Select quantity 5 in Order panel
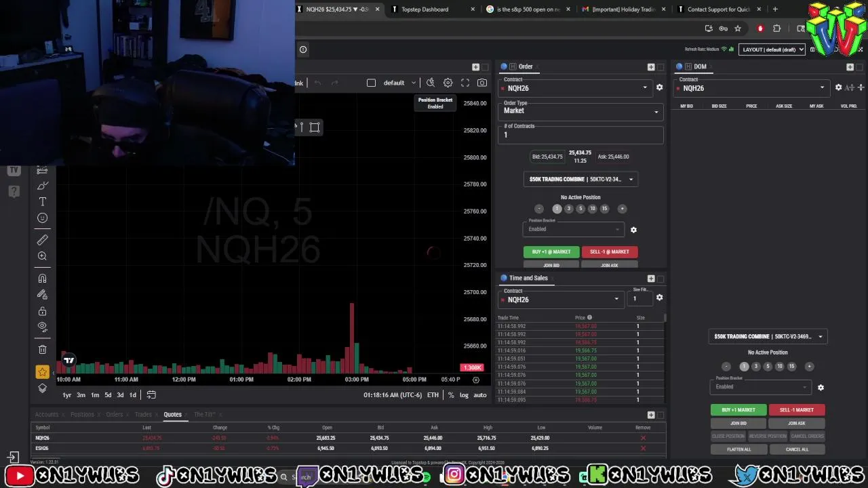 coord(580,209)
